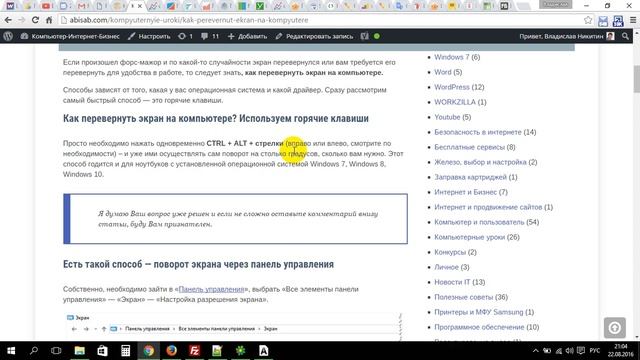Open Task View on the taskbar
Image resolution: width=640 pixels, height=360 pixels.
click(56, 351)
